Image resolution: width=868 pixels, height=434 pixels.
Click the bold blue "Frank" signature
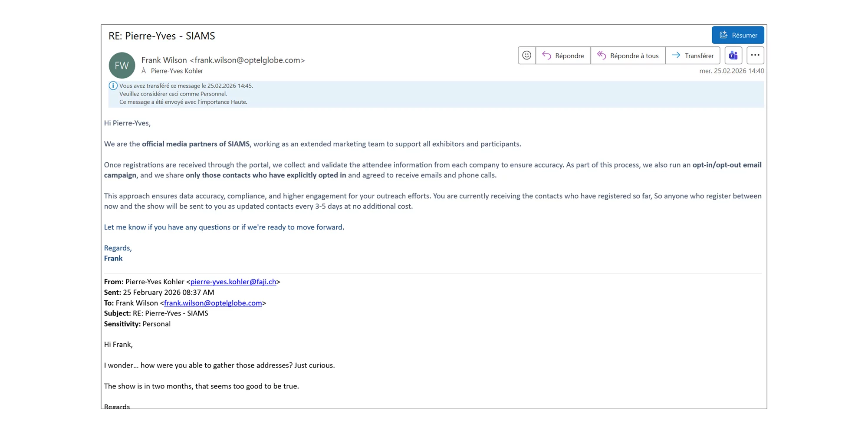pyautogui.click(x=113, y=258)
